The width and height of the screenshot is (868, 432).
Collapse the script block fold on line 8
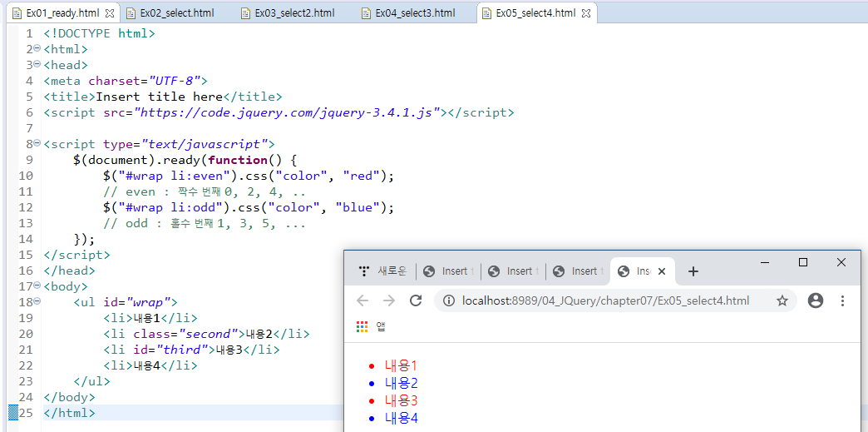click(37, 143)
